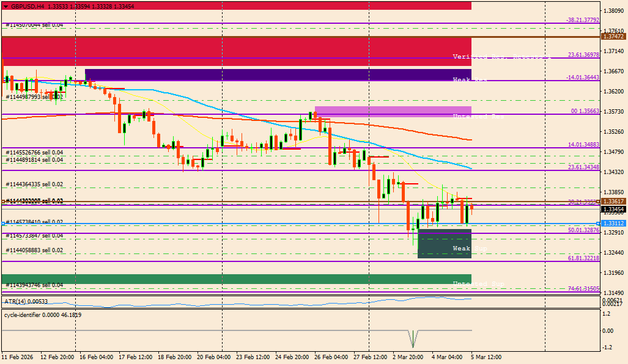
Task: Click the 1.38090 price scale value
Action: coord(613,11)
